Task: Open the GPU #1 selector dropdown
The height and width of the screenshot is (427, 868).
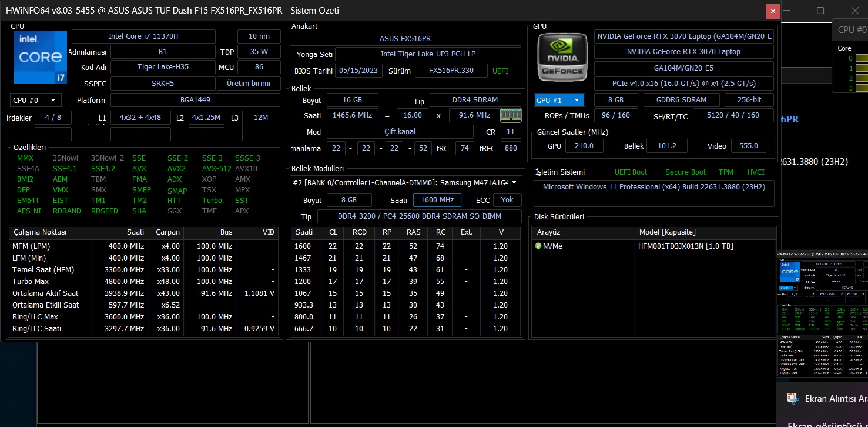Action: click(x=559, y=100)
